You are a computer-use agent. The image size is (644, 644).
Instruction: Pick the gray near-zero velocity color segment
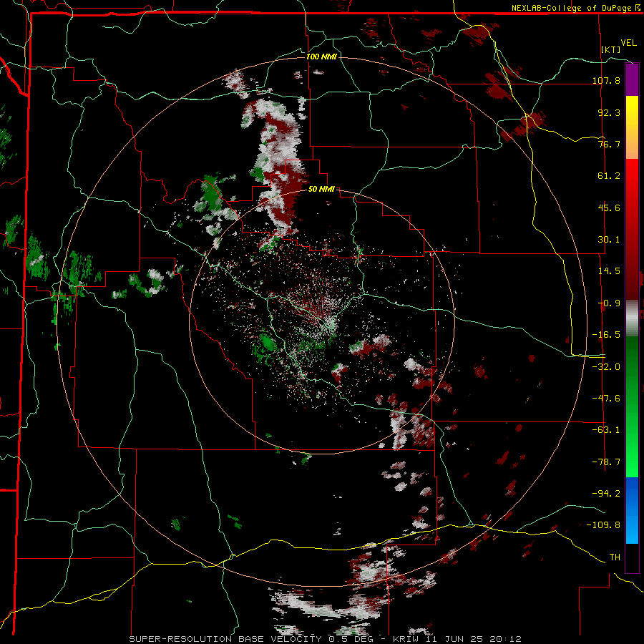[x=632, y=318]
